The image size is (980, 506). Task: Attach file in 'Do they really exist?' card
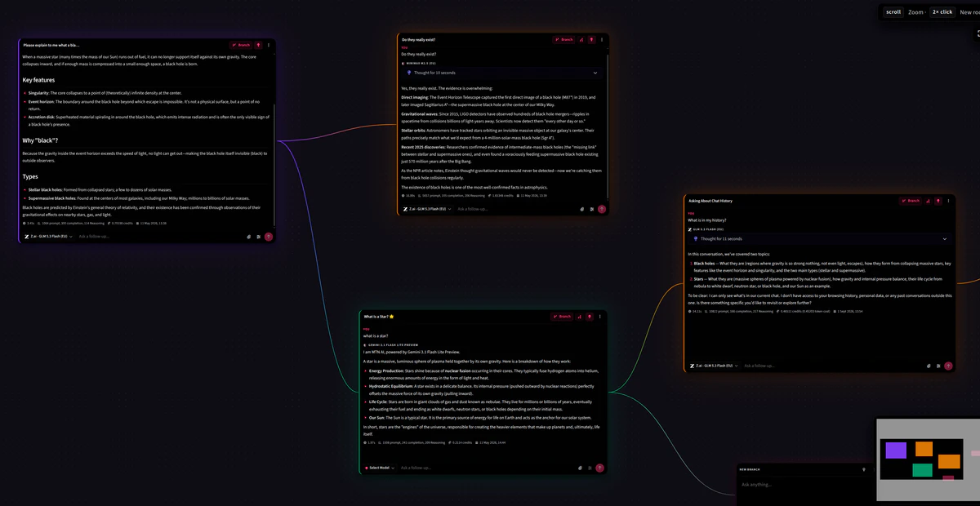pos(582,209)
